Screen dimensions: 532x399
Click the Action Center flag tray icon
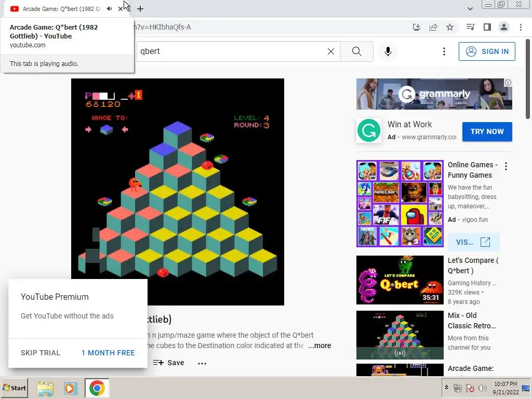point(470,388)
